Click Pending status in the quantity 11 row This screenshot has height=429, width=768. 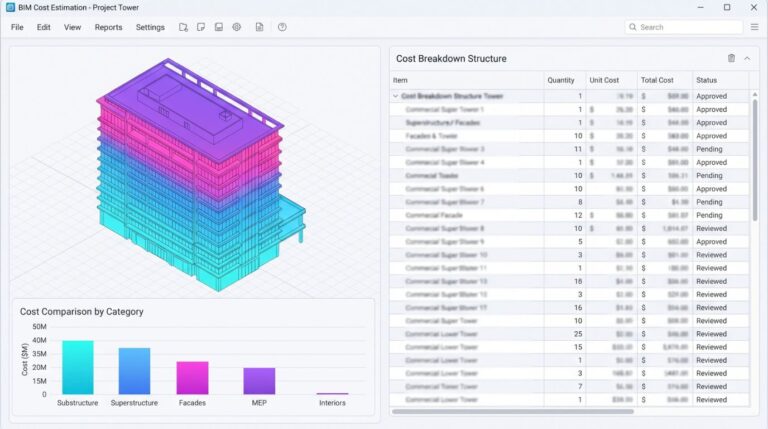tap(709, 149)
